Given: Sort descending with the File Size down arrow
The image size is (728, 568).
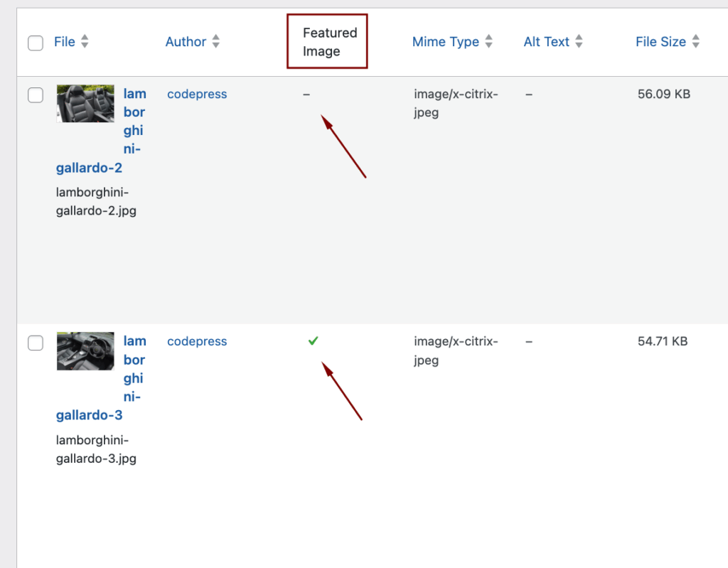Looking at the screenshot, I should [x=695, y=45].
